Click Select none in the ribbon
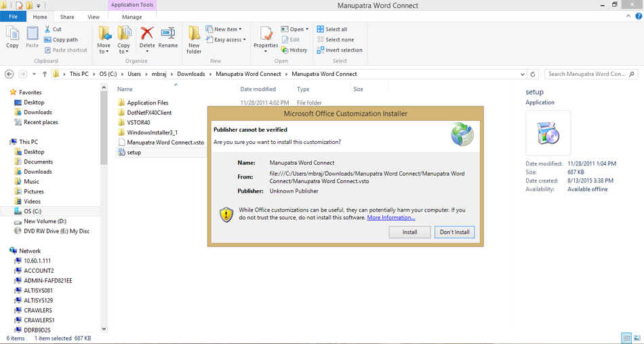The width and height of the screenshot is (644, 344). point(336,40)
